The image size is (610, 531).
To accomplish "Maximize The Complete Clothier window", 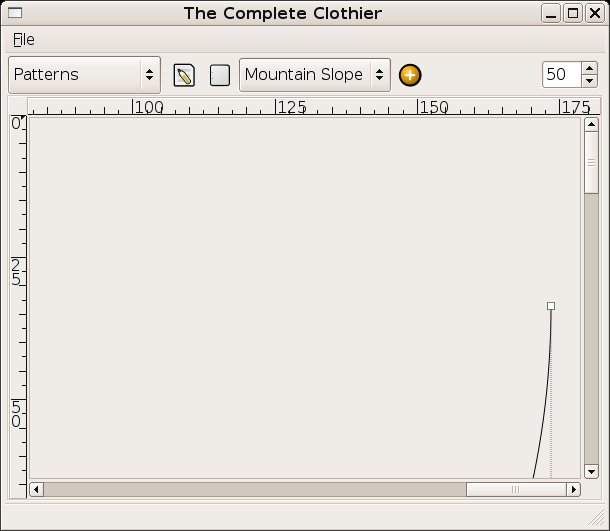I will (573, 14).
